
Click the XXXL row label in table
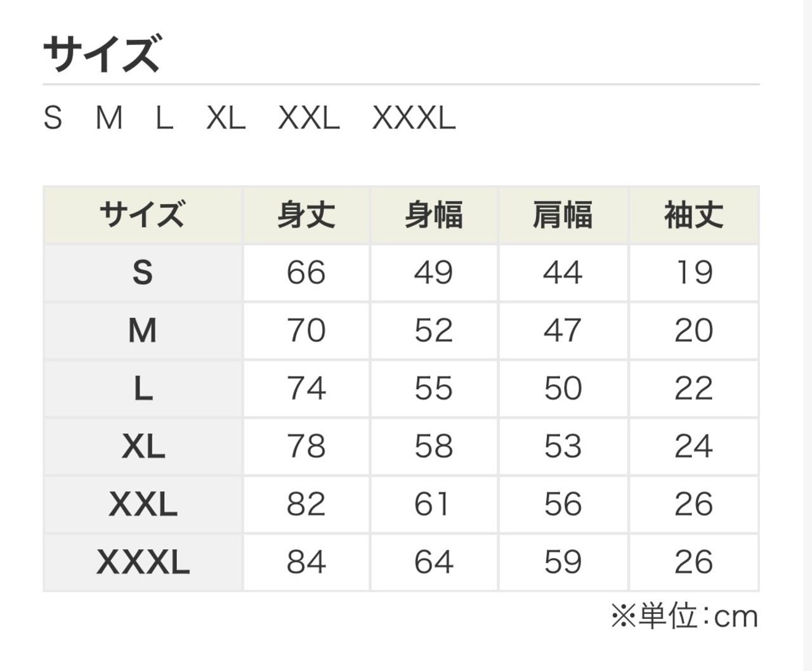[x=143, y=562]
